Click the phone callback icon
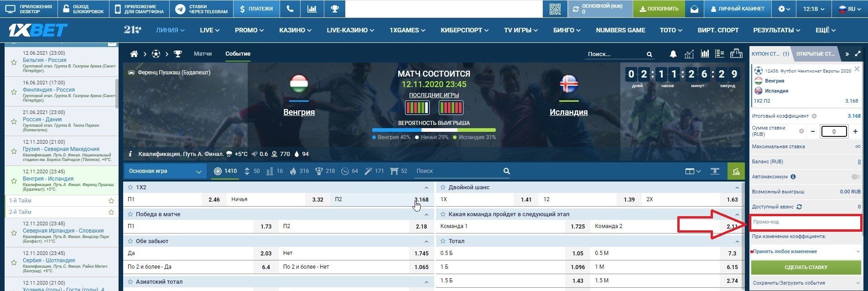Image resolution: width=868 pixels, height=291 pixels. [290, 9]
